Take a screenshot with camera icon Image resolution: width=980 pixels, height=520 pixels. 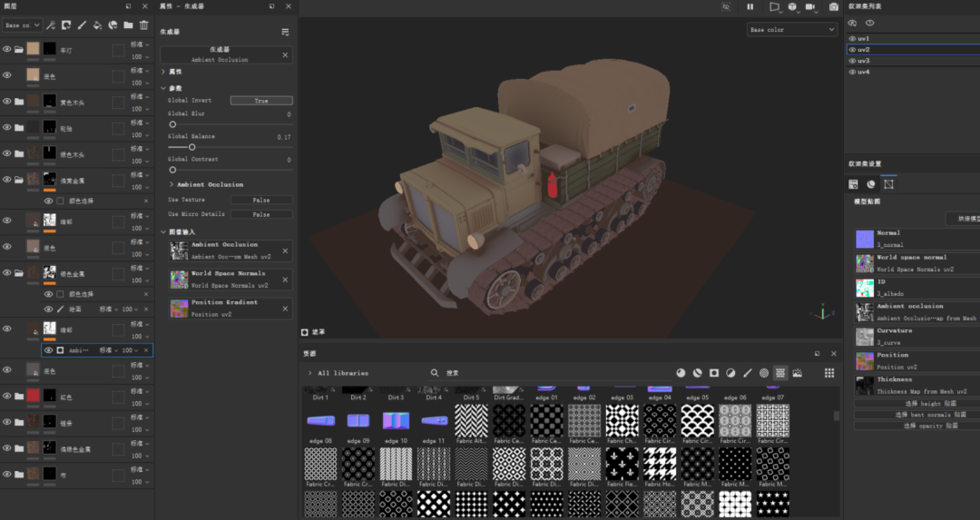(x=834, y=7)
